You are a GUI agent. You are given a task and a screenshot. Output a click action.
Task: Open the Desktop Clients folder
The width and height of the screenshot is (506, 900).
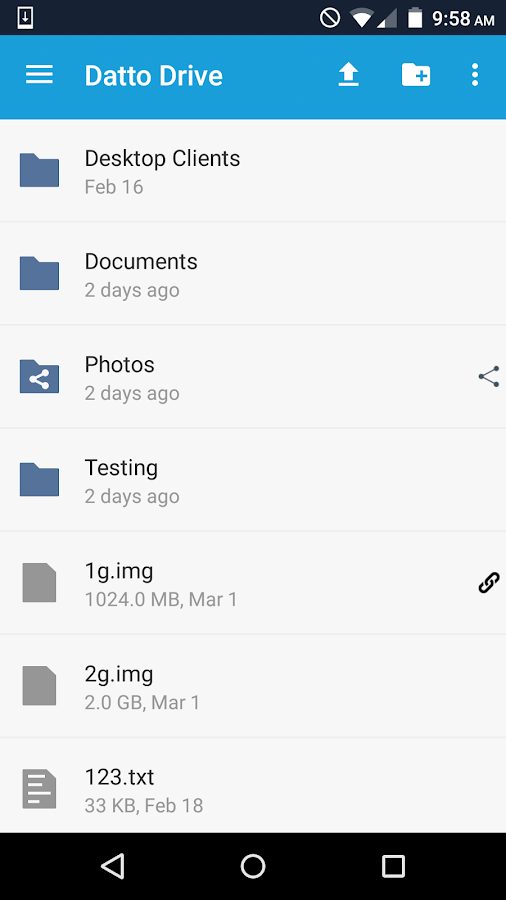(x=253, y=170)
